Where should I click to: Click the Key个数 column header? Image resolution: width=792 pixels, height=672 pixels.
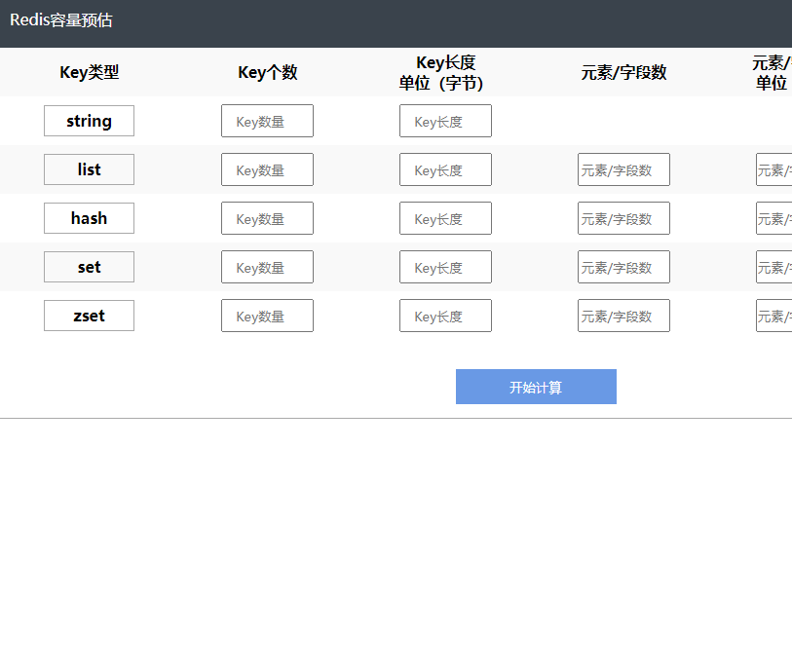click(268, 72)
